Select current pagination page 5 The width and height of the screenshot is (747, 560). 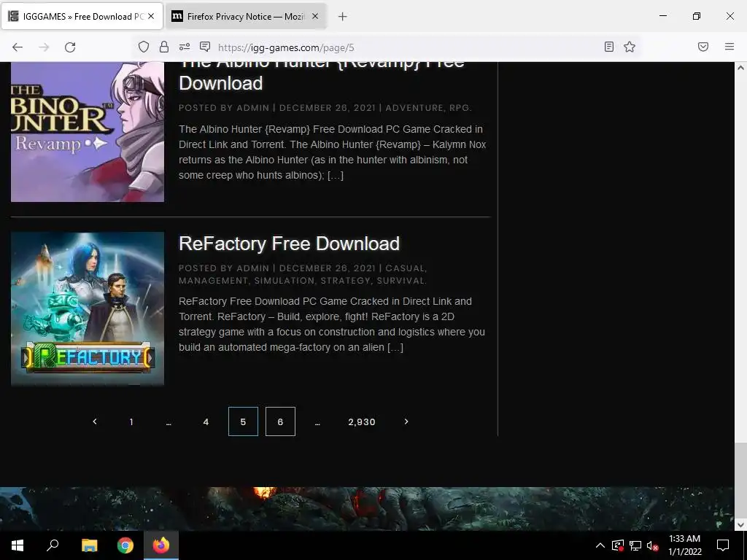(x=243, y=421)
